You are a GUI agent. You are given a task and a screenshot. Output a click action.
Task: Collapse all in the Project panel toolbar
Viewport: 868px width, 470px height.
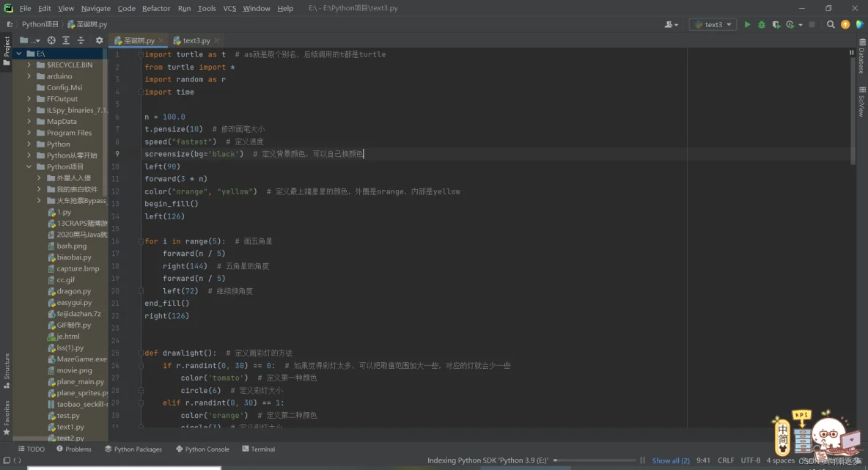(81, 40)
